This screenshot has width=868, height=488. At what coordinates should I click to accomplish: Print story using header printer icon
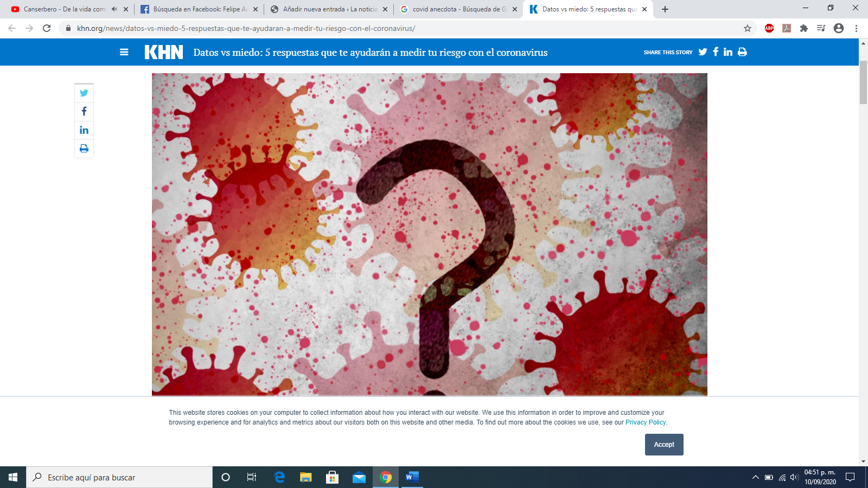coord(742,52)
